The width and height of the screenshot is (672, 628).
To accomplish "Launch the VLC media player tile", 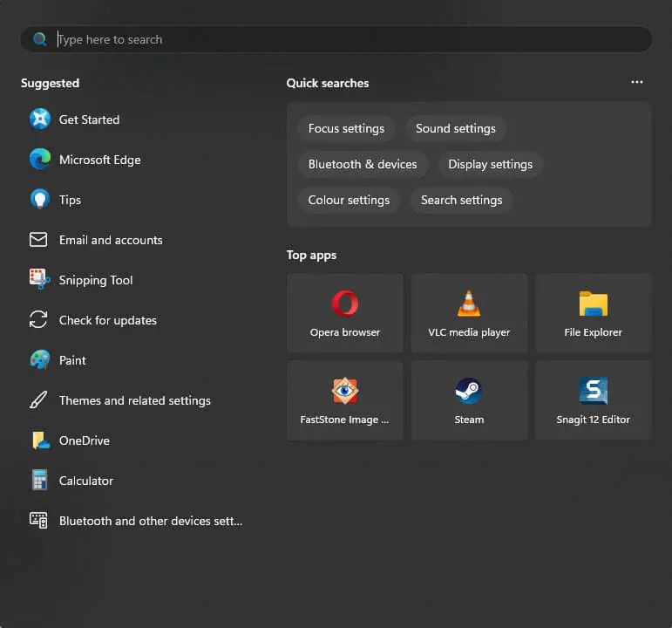I will (469, 313).
